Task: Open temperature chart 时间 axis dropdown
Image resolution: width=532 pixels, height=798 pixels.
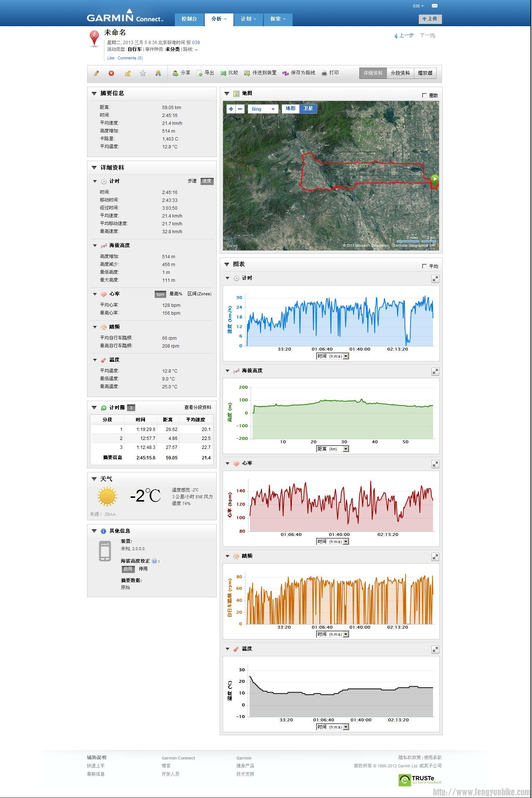Action: click(x=332, y=727)
